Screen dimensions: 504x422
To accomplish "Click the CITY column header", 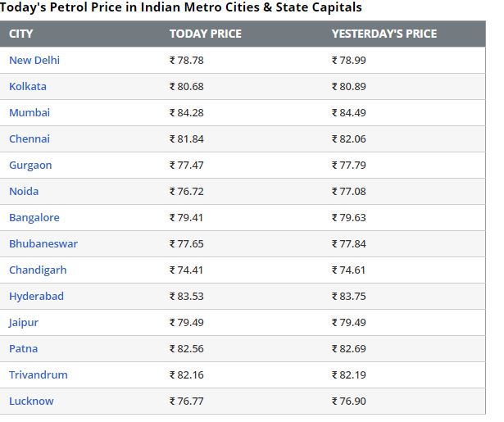I will point(20,34).
